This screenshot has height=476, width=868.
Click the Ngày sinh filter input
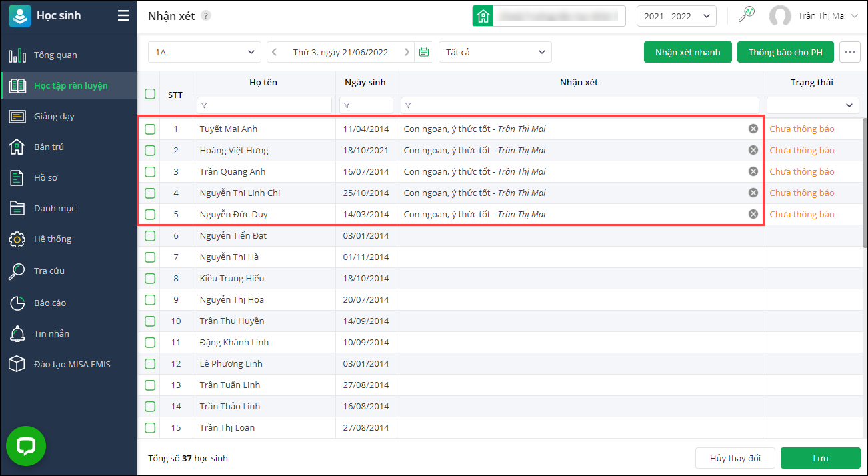tap(366, 105)
